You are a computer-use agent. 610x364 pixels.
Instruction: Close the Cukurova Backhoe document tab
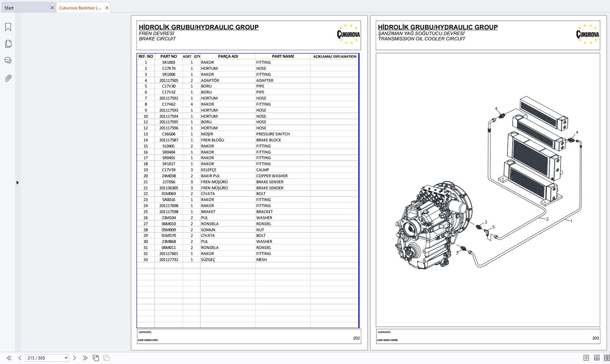[107, 8]
